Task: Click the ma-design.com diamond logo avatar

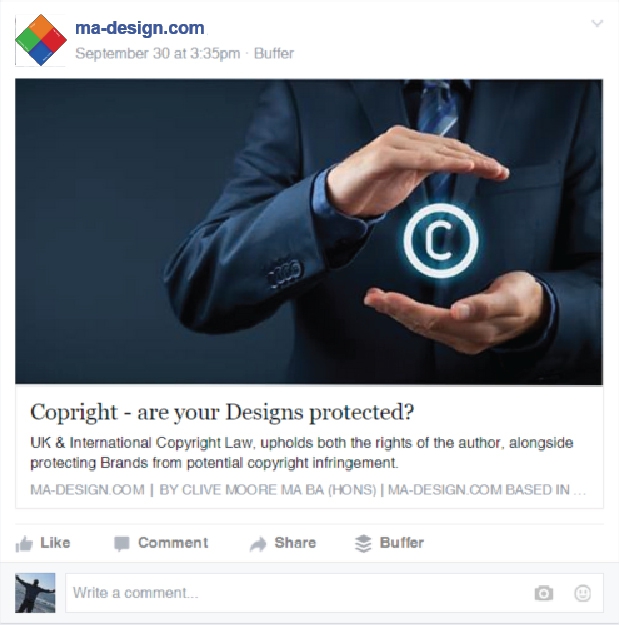Action: pos(41,40)
